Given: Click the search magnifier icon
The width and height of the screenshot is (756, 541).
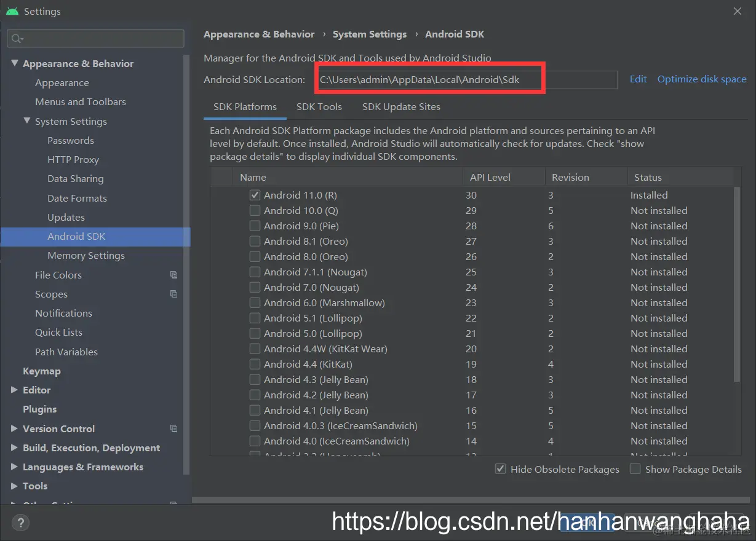Looking at the screenshot, I should [16, 38].
